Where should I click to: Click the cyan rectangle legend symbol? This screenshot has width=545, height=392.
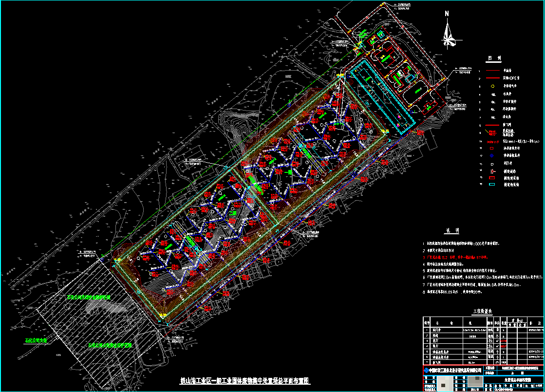point(493,185)
